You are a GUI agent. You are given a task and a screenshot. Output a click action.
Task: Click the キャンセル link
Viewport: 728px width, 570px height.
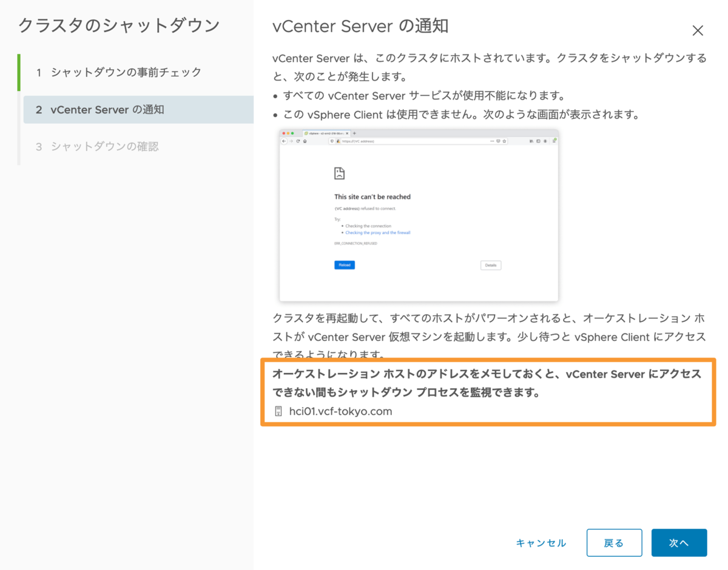pyautogui.click(x=541, y=543)
